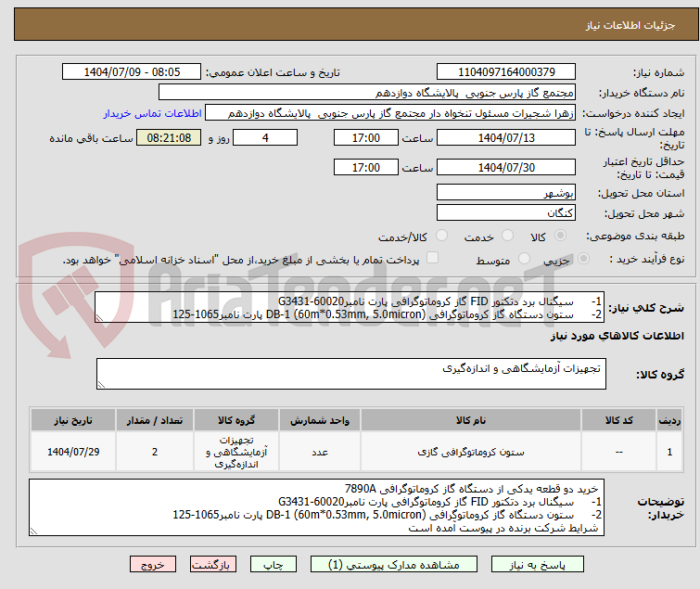
Task: Click the کد کالا column header
Action: pyautogui.click(x=618, y=420)
